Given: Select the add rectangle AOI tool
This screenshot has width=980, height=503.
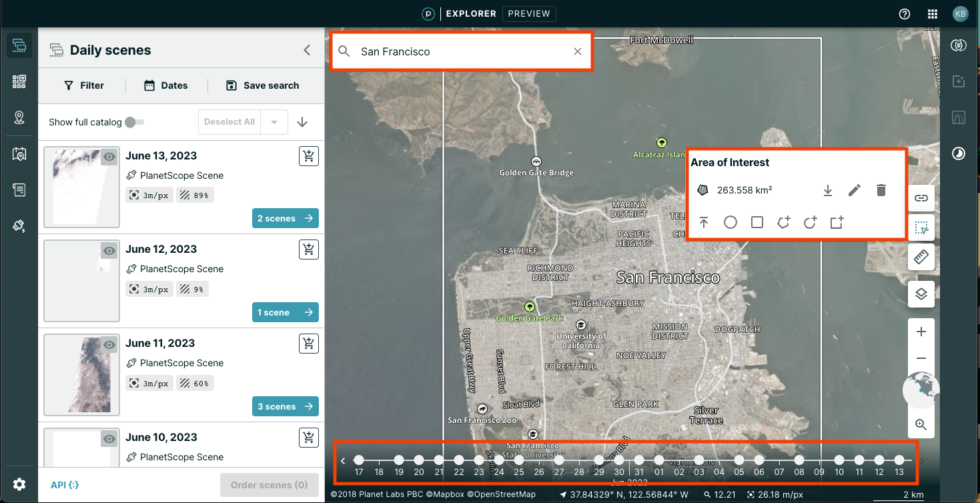Looking at the screenshot, I should point(837,222).
